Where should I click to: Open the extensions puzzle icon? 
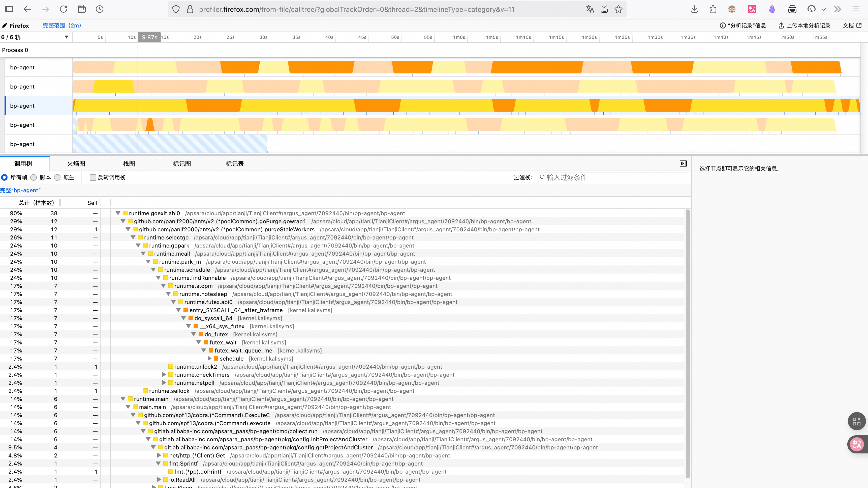(713, 9)
